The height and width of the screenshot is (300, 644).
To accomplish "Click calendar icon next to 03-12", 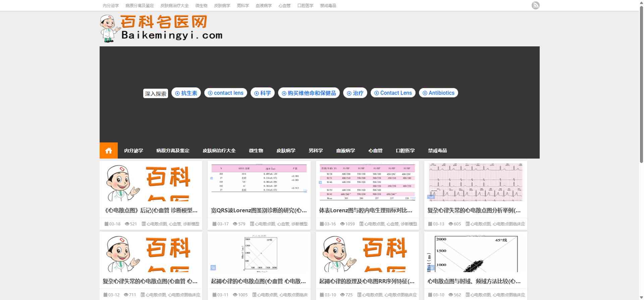I will (105, 295).
